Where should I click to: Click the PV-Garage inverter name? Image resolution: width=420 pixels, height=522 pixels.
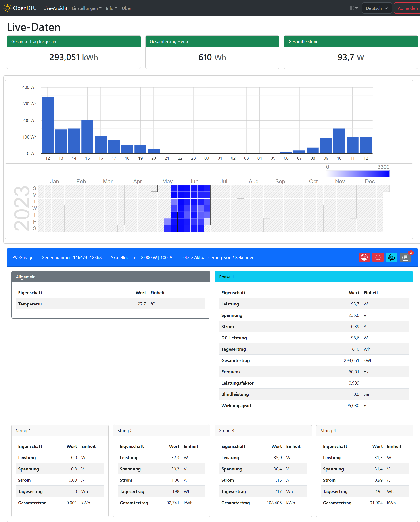point(23,257)
